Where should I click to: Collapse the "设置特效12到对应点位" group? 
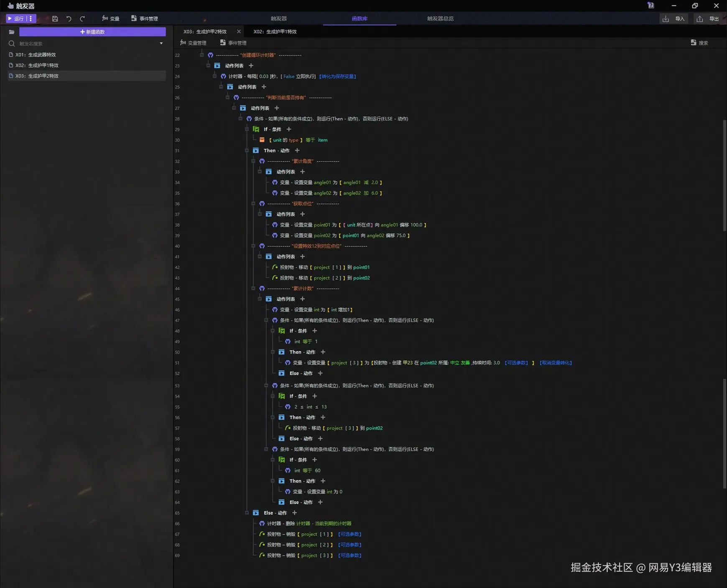click(254, 246)
